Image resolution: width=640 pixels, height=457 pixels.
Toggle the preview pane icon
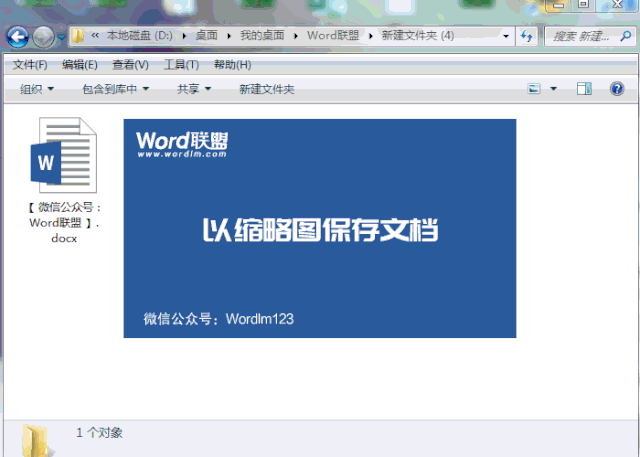point(584,89)
